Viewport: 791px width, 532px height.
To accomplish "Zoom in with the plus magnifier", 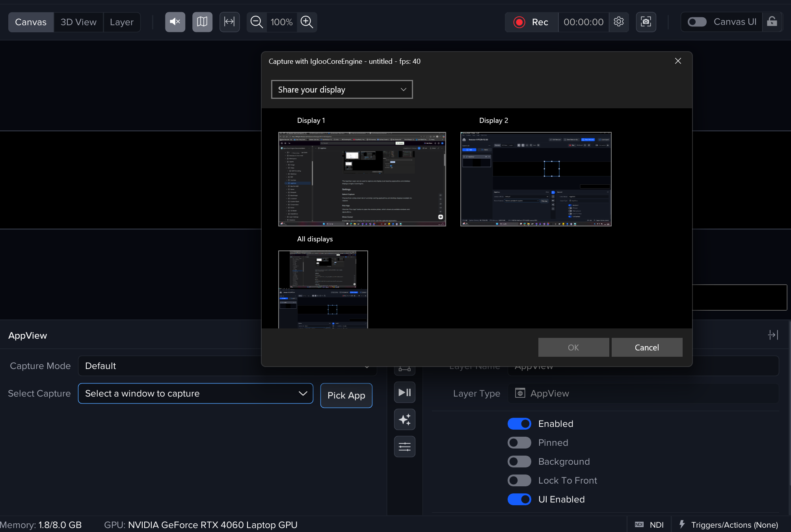I will tap(307, 22).
